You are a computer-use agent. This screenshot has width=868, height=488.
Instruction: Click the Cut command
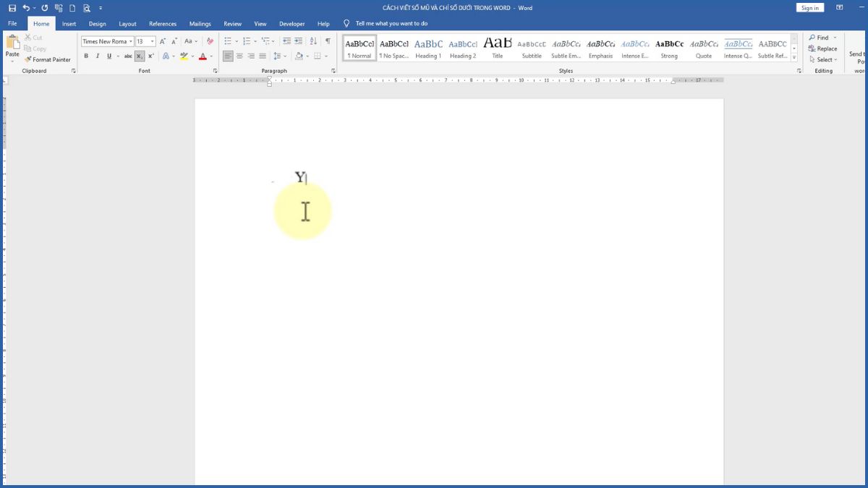[x=33, y=37]
